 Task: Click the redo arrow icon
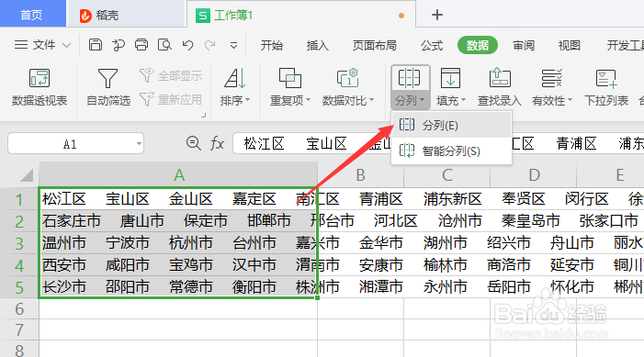(x=209, y=45)
